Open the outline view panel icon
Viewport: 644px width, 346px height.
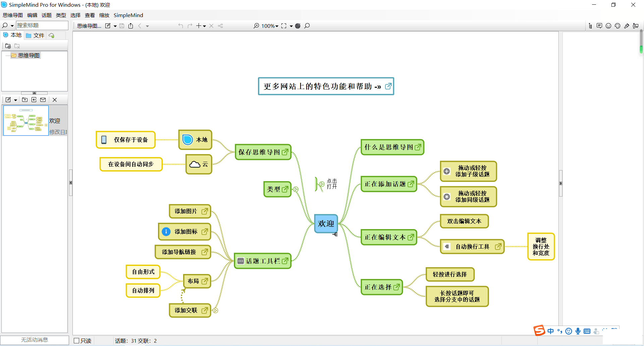[x=590, y=26]
